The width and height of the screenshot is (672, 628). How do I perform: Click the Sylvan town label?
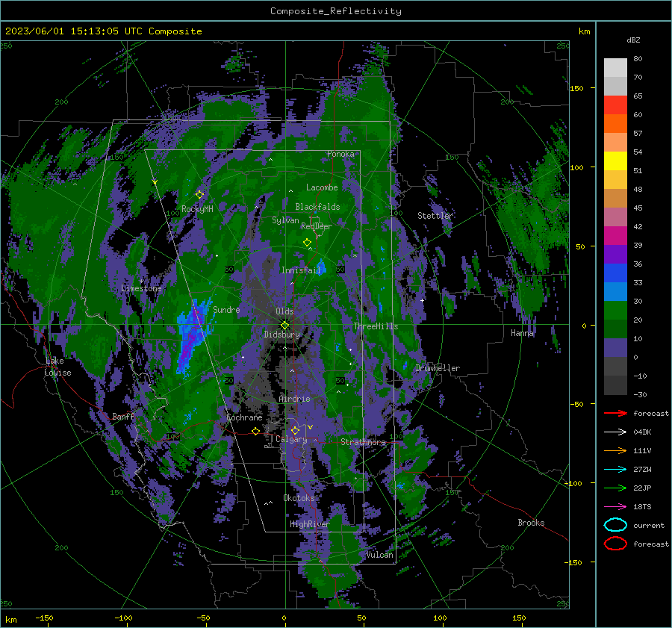tap(285, 220)
